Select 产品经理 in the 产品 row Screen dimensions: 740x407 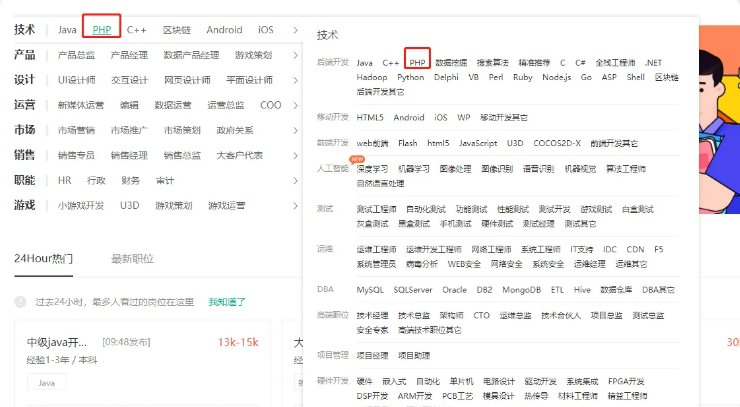point(129,55)
